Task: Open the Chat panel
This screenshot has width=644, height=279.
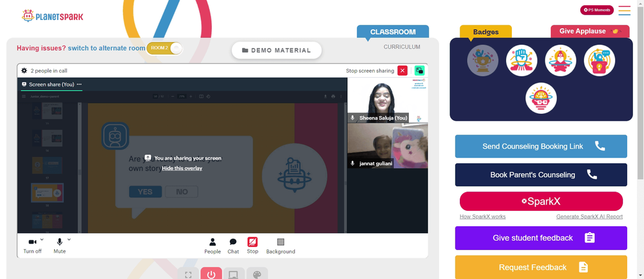Action: coord(233,246)
